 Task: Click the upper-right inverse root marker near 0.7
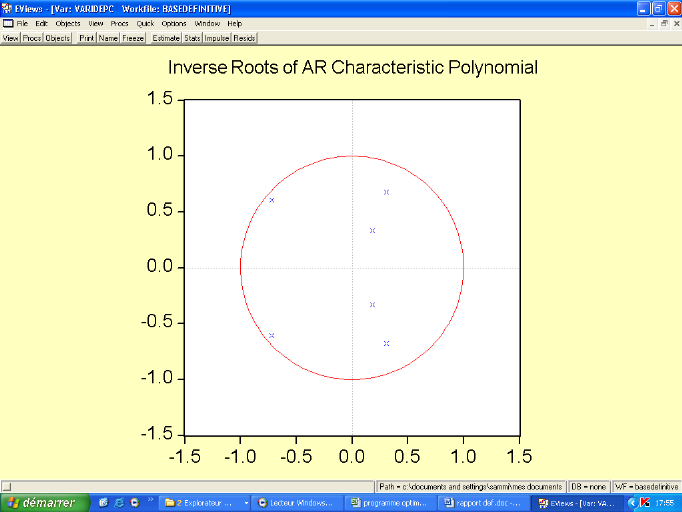pyautogui.click(x=386, y=192)
